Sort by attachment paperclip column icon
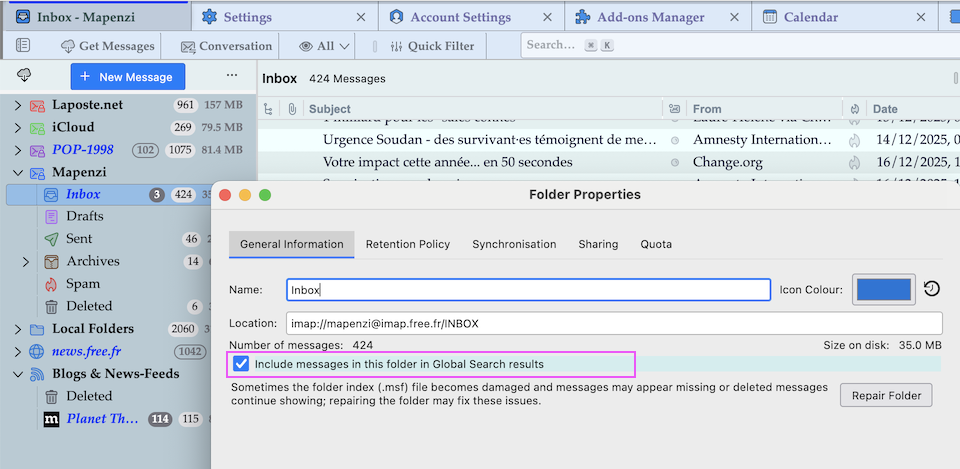Screen dimensions: 960x469 (x=291, y=109)
